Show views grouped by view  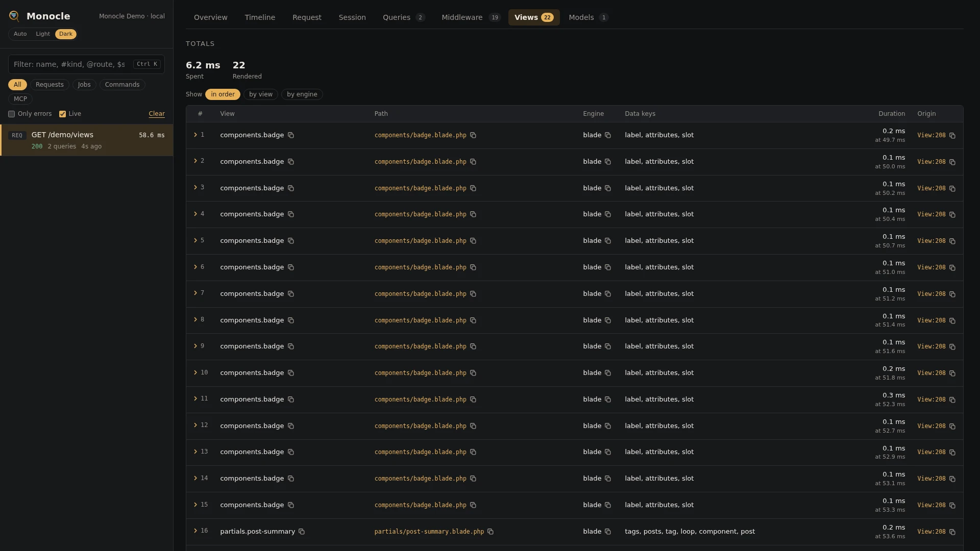pos(261,94)
